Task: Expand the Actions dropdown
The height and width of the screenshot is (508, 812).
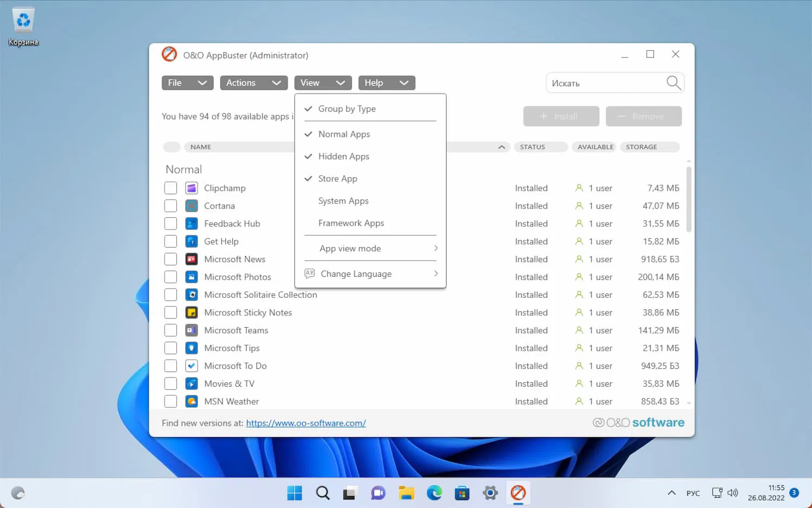Action: tap(253, 83)
